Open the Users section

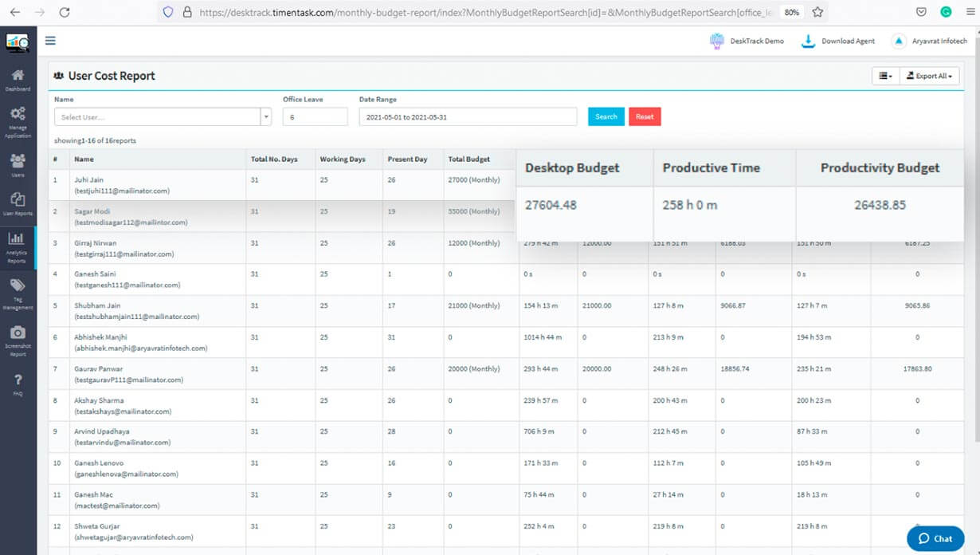18,162
